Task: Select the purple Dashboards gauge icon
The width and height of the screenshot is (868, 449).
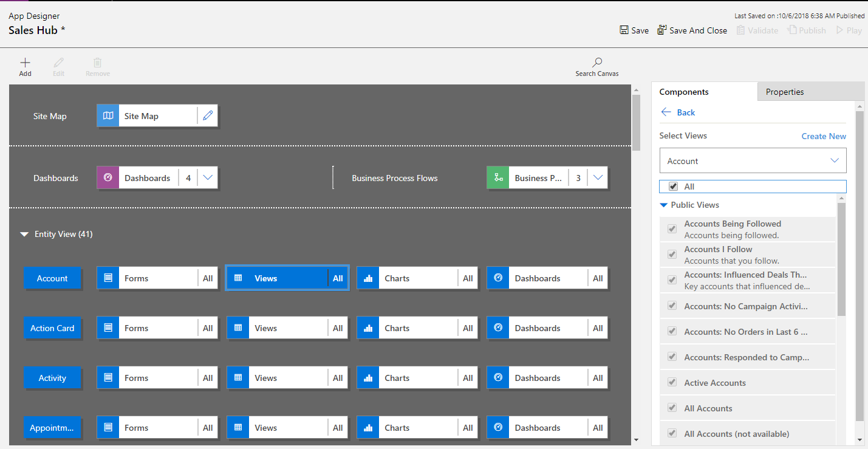Action: 108,177
